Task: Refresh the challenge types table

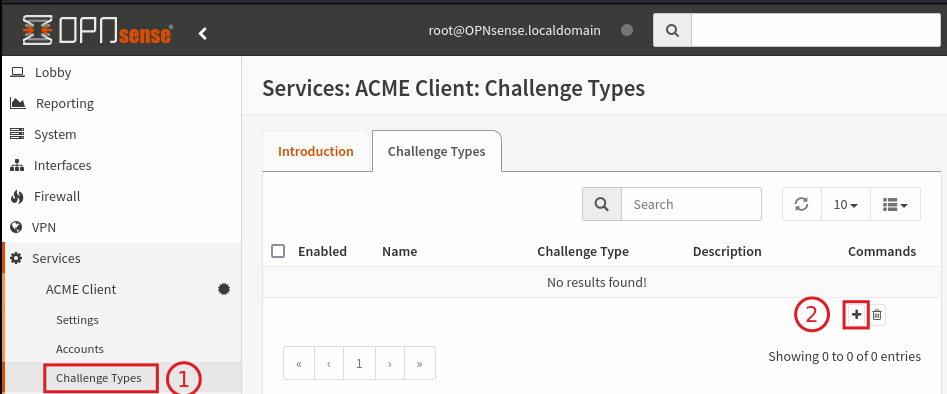Action: 801,204
